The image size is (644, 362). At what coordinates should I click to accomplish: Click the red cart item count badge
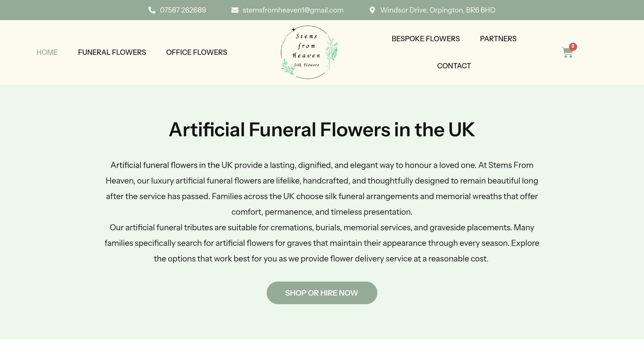click(573, 47)
